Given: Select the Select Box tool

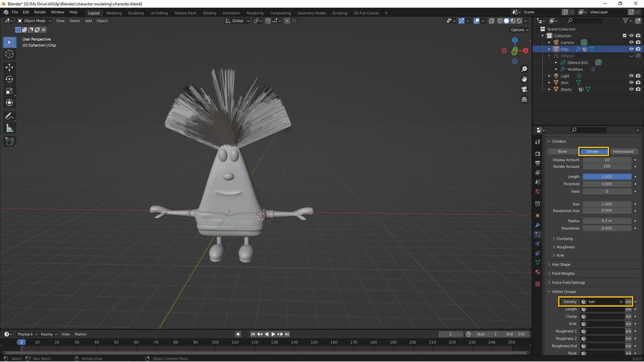Looking at the screenshot, I should click(9, 42).
